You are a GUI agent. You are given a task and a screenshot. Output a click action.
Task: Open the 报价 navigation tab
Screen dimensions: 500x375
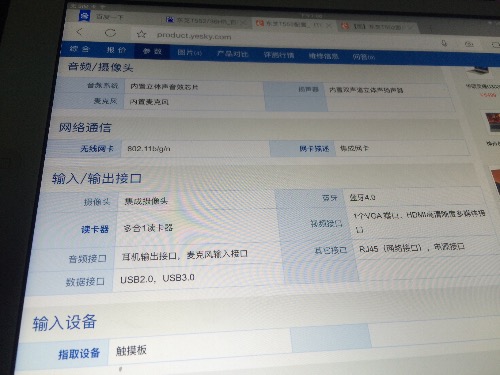pos(116,50)
